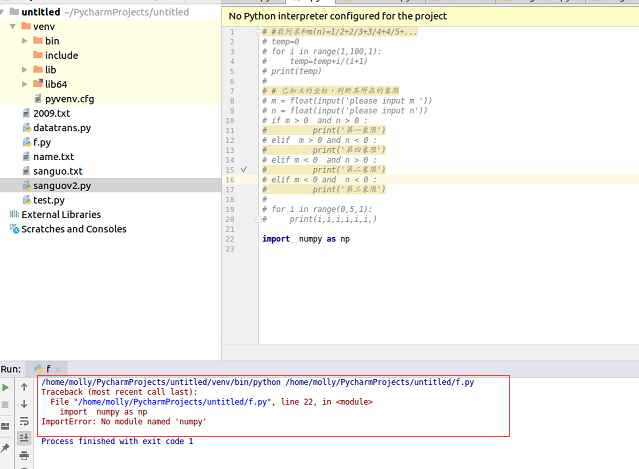This screenshot has height=469, width=639.
Task: Click the lib folder icon
Action: tap(38, 69)
